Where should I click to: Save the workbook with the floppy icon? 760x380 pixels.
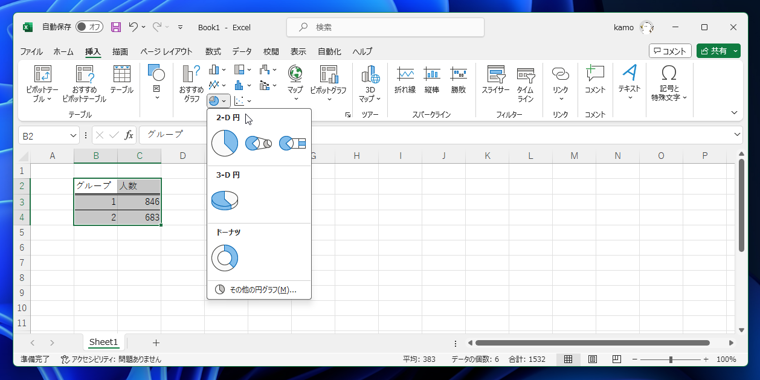coord(116,27)
